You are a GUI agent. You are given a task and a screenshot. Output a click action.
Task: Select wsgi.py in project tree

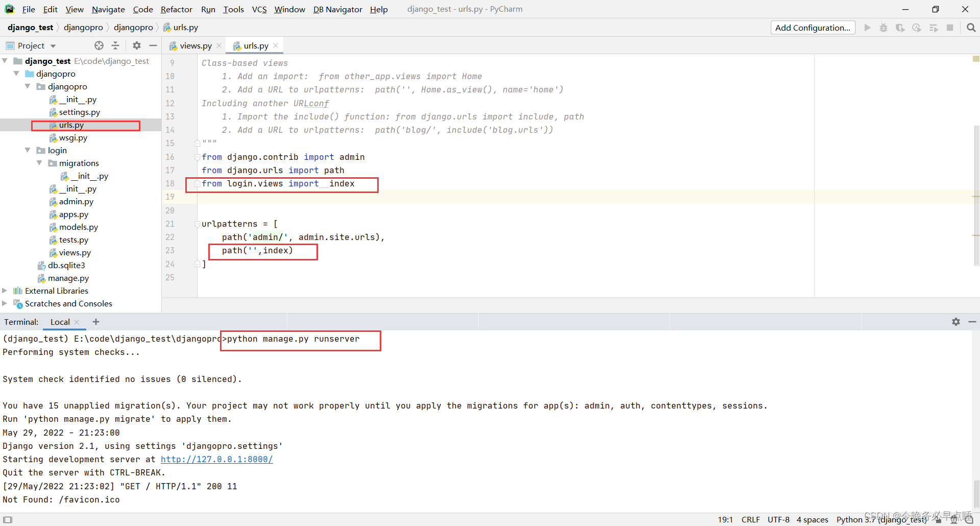[x=73, y=137]
